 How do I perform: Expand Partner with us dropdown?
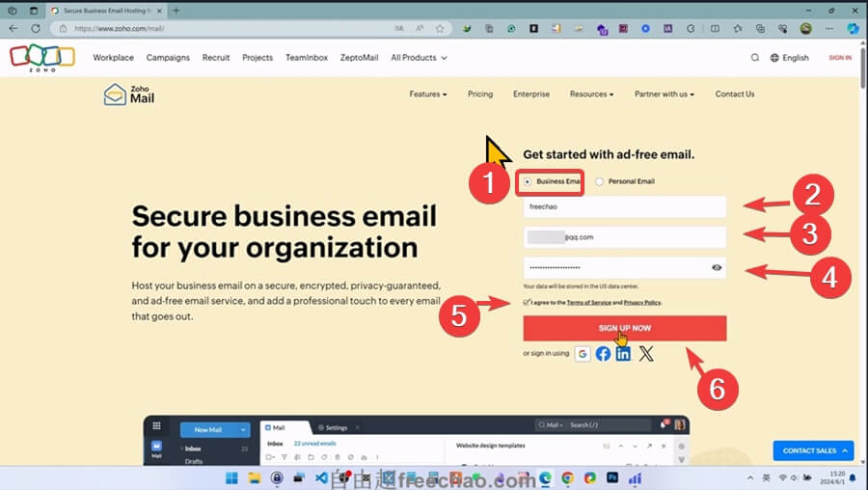click(665, 95)
